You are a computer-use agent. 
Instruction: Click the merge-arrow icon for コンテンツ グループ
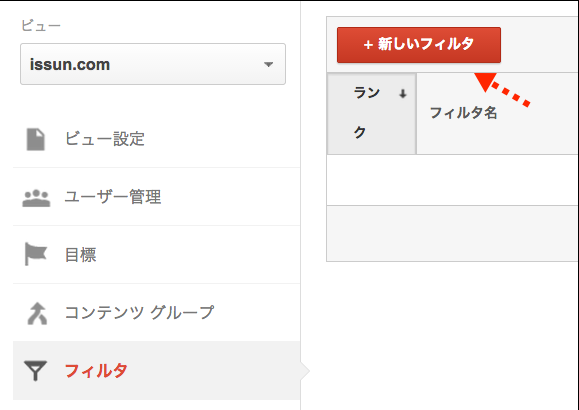(37, 313)
